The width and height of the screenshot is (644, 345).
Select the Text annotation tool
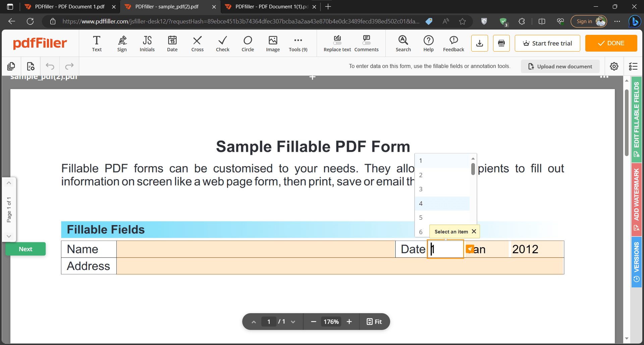pos(97,43)
